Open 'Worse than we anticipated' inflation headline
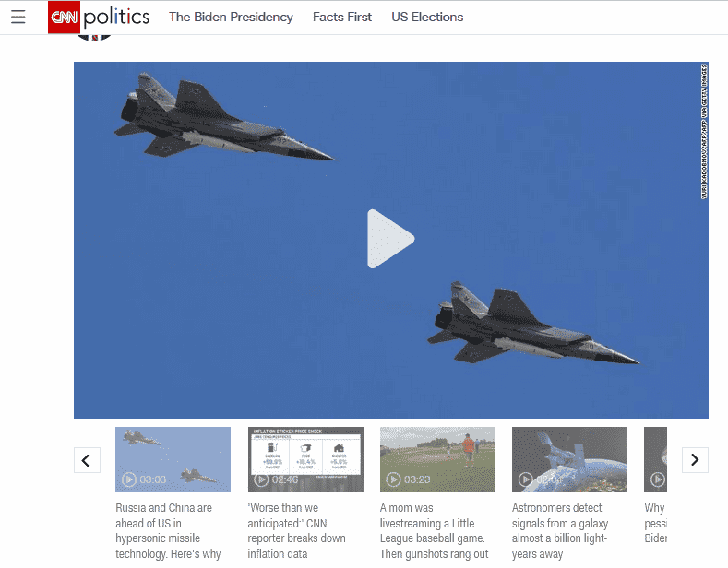 click(x=296, y=530)
